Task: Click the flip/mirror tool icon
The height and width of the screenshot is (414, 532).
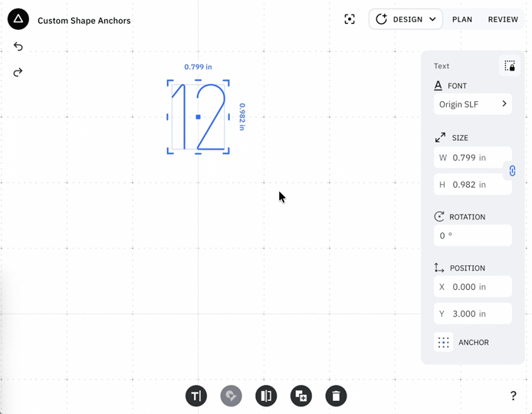Action: (x=266, y=396)
